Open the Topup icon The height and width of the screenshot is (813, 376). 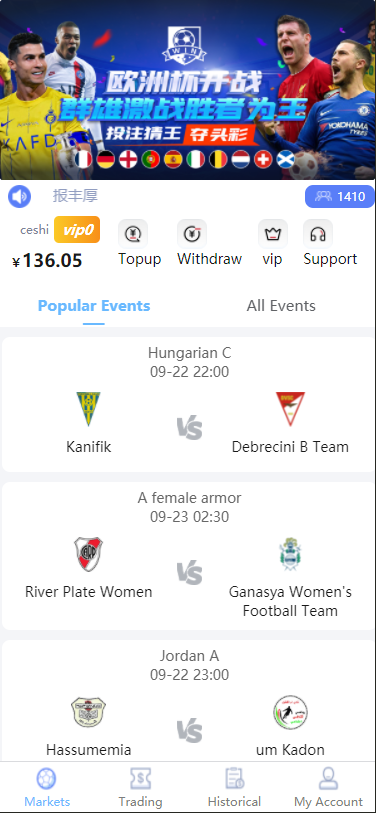click(133, 234)
